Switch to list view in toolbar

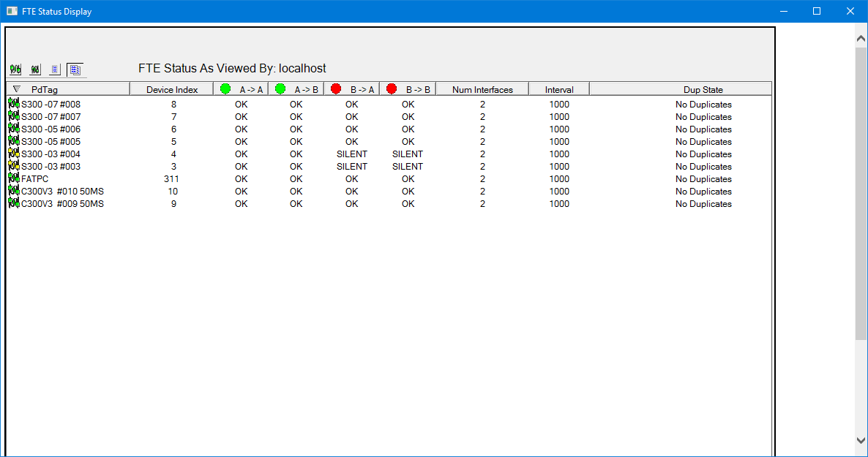[54, 70]
